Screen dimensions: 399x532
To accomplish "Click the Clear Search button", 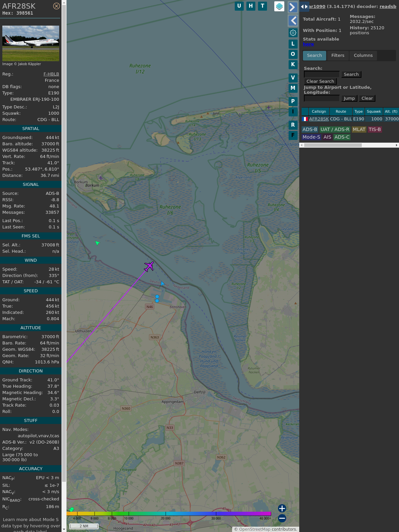I will coord(320,81).
